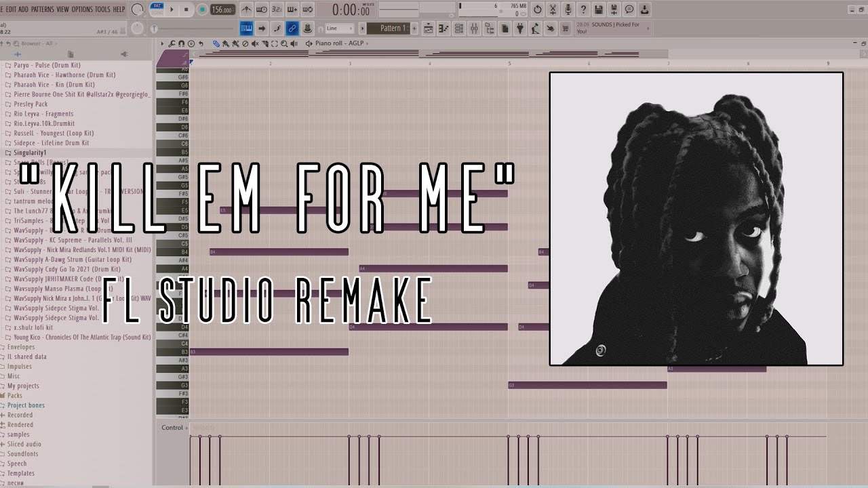
Task: Click the Record button in transport panel
Action: (201, 9)
